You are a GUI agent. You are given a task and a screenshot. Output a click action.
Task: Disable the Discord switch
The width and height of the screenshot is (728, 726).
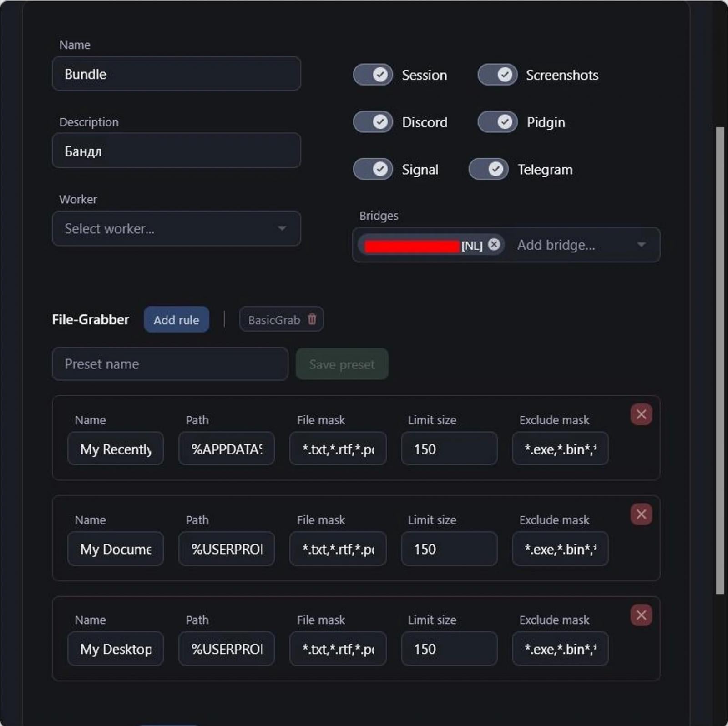pos(373,122)
